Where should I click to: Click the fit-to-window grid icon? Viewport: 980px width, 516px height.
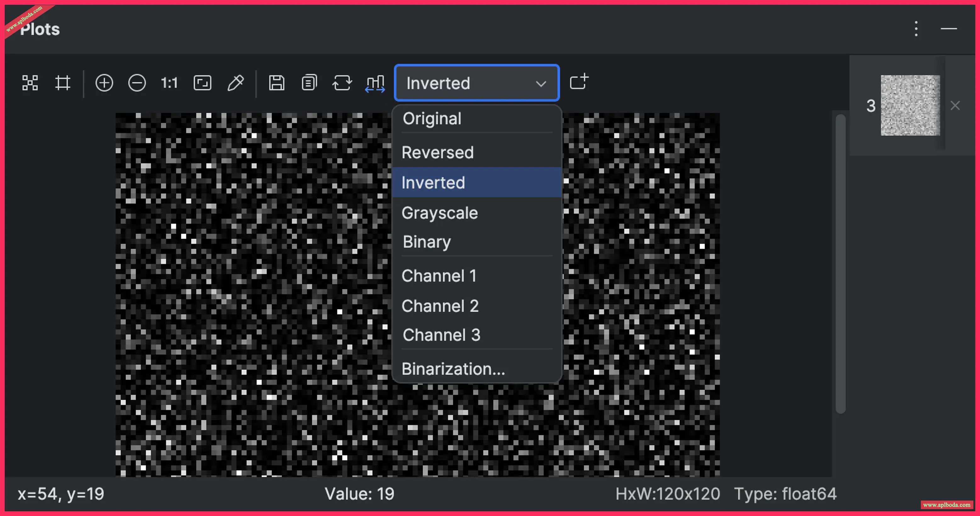point(30,83)
